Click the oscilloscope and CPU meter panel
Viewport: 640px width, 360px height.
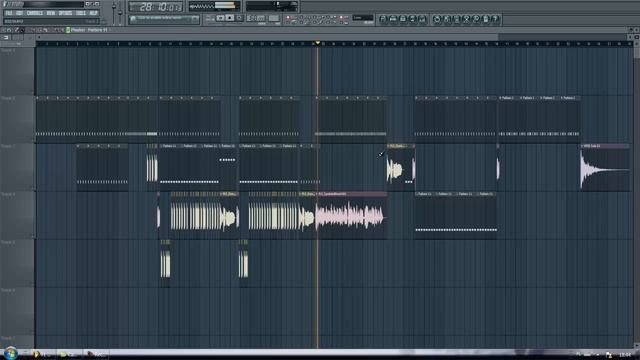(214, 6)
